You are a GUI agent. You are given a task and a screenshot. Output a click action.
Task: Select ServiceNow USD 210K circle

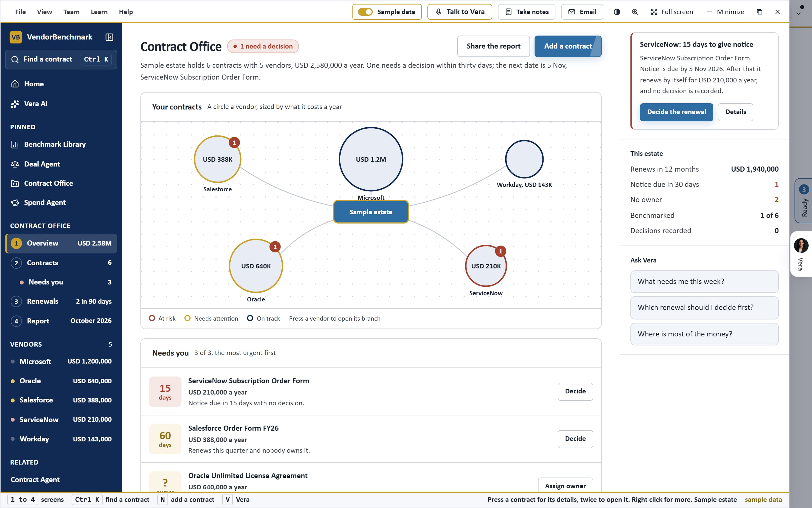[486, 266]
